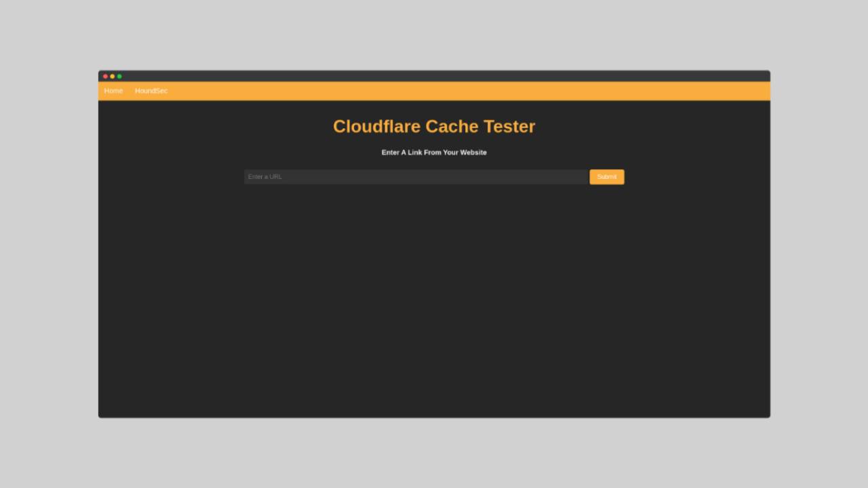
Task: Navigate home via the Home nav item
Action: tap(113, 90)
